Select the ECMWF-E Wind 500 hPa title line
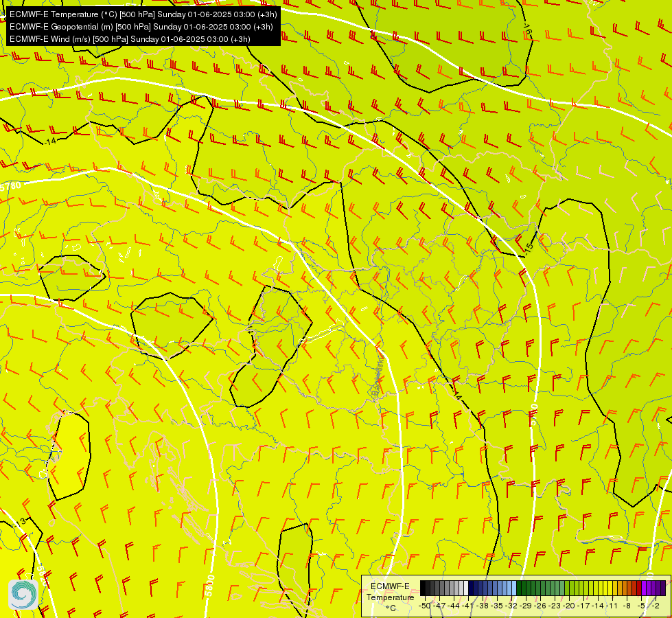This screenshot has height=618, width=672. coord(130,39)
